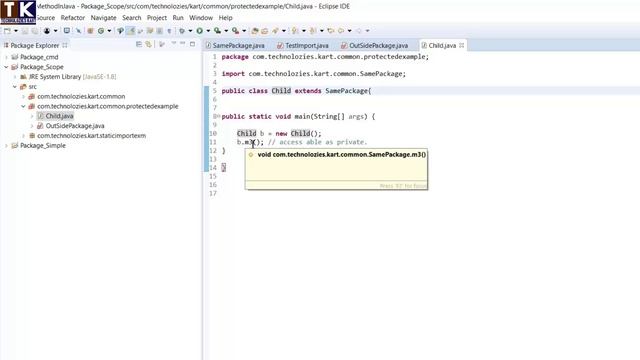Open the Navigate menu

103,18
